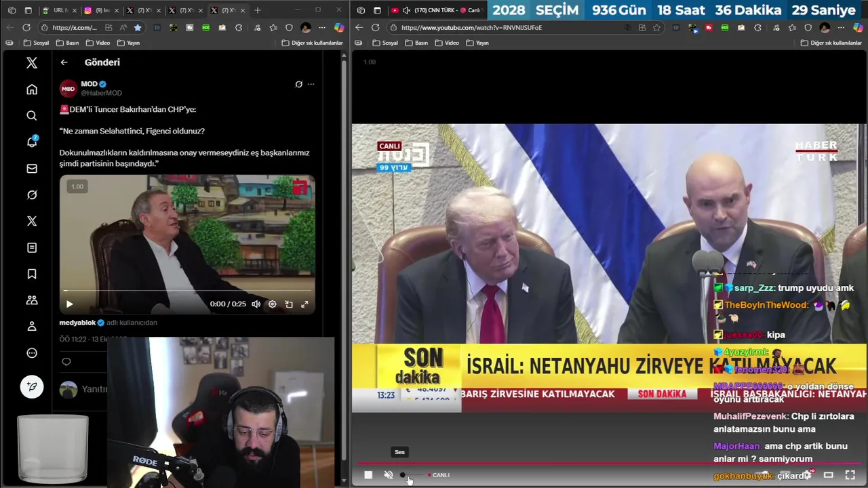
Task: Click the Yanıtla reply input field
Action: click(x=94, y=389)
